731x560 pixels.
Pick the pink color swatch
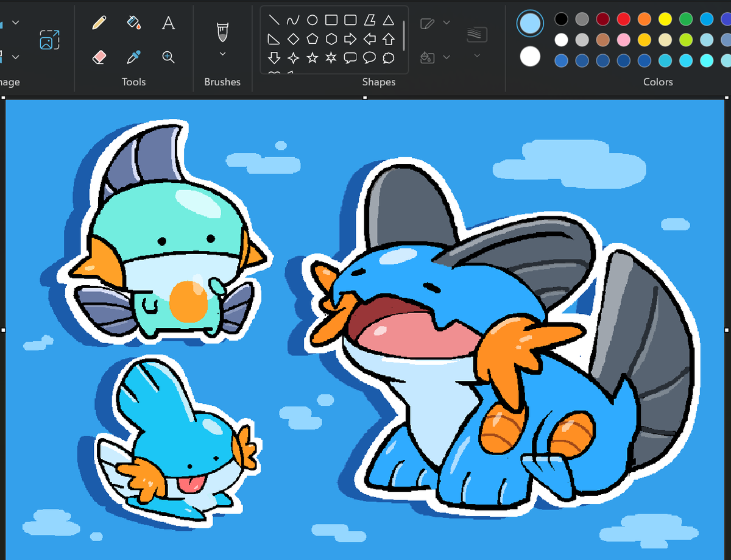point(623,40)
